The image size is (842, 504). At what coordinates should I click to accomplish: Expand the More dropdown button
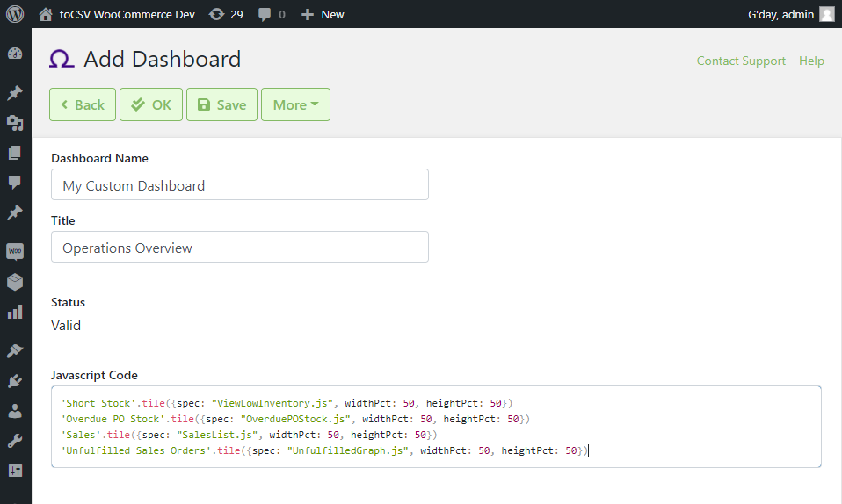pos(295,104)
